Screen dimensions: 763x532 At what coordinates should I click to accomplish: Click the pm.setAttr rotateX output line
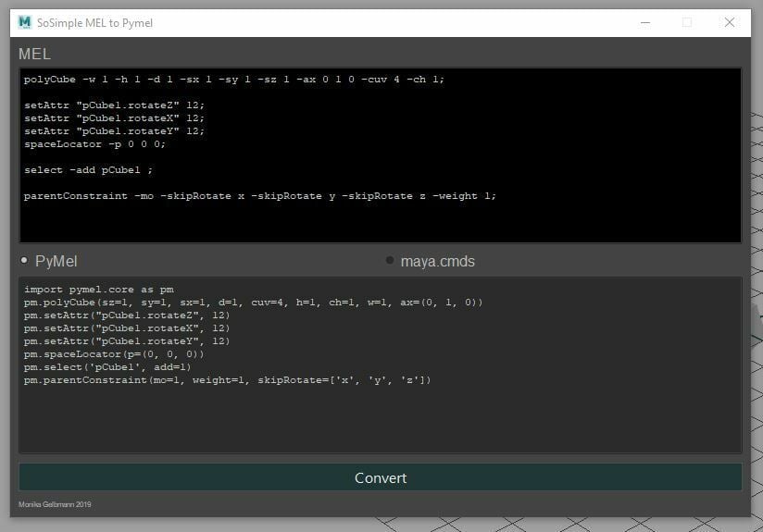[x=127, y=328]
